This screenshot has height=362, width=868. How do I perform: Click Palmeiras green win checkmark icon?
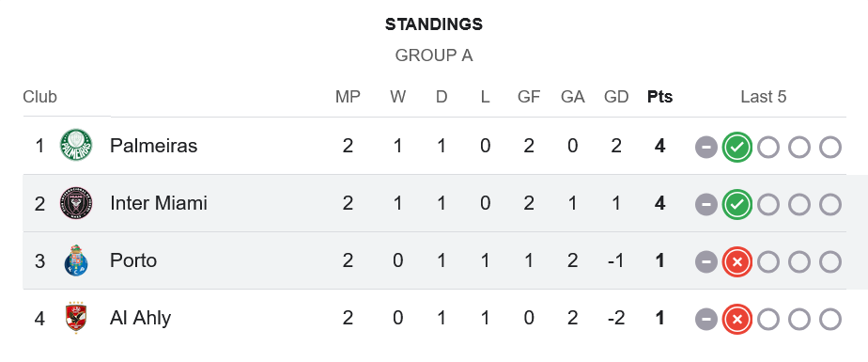(736, 148)
